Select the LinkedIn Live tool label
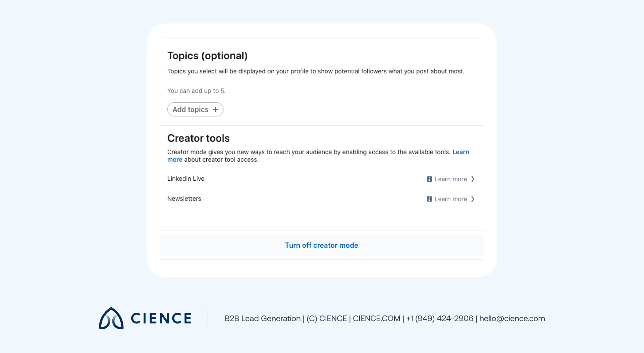 point(185,179)
